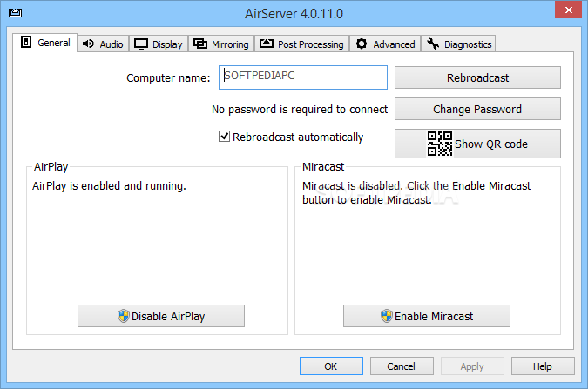Click the Advanced tab gear icon
Viewport: 588px width, 389px height.
(362, 44)
